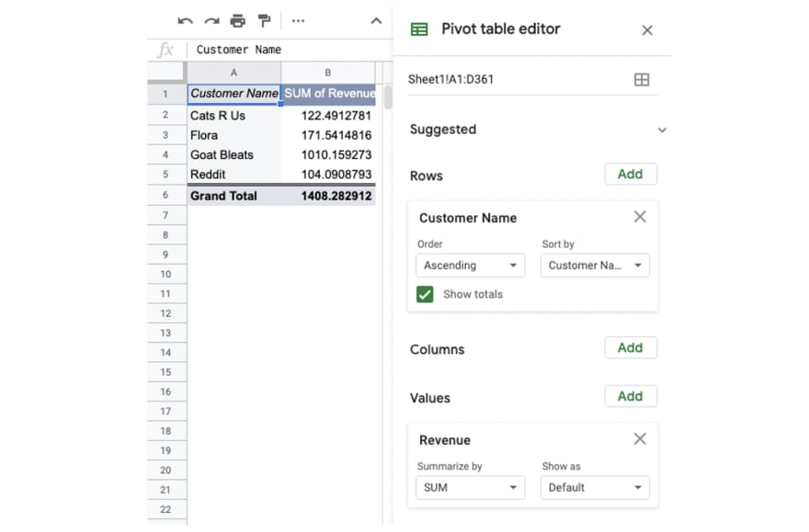Select row 22 header
The width and height of the screenshot is (809, 532).
[x=165, y=509]
